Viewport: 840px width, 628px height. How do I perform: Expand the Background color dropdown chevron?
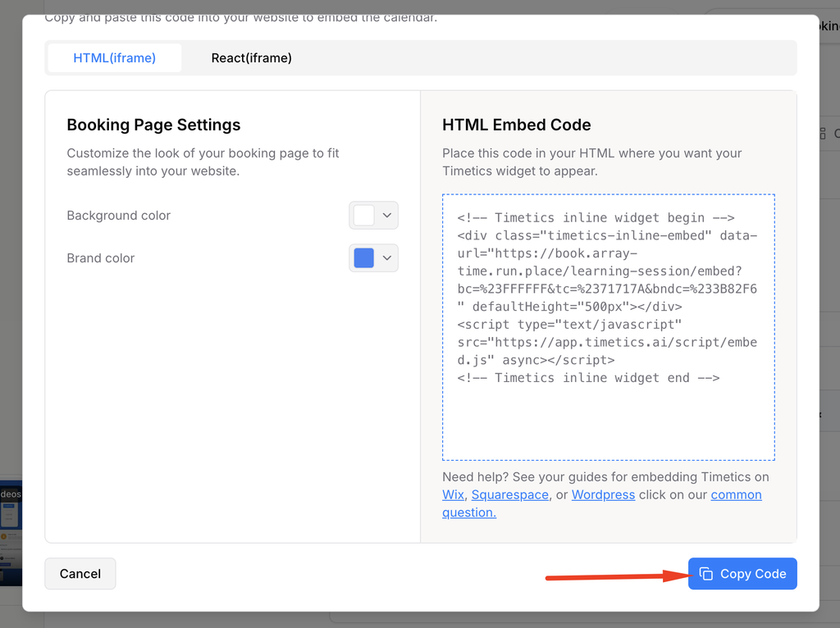pos(387,216)
